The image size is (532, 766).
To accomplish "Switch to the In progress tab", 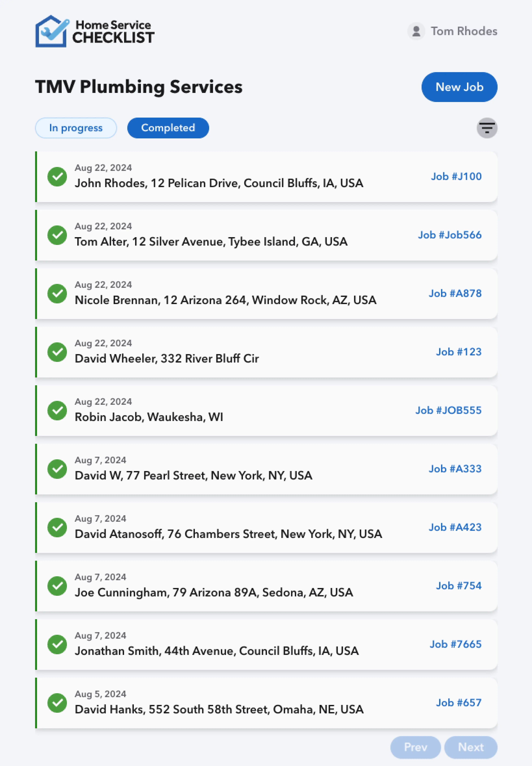I will [76, 128].
